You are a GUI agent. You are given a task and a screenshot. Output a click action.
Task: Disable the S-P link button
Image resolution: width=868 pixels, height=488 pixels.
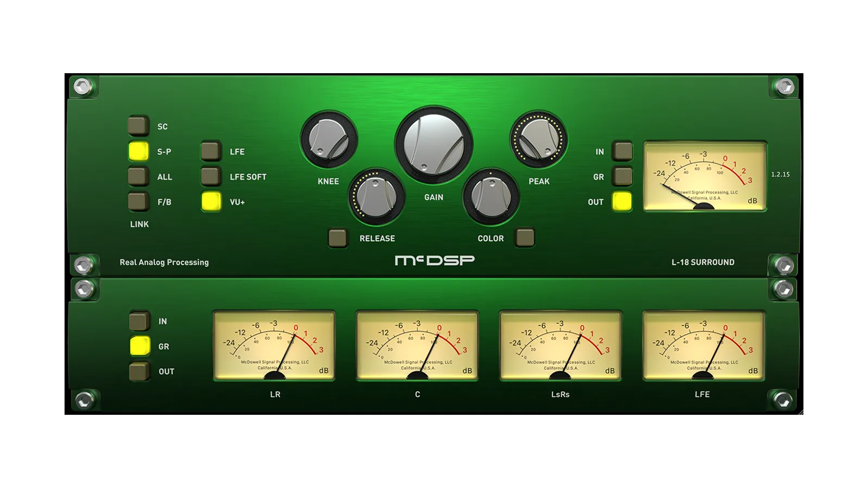click(x=138, y=151)
